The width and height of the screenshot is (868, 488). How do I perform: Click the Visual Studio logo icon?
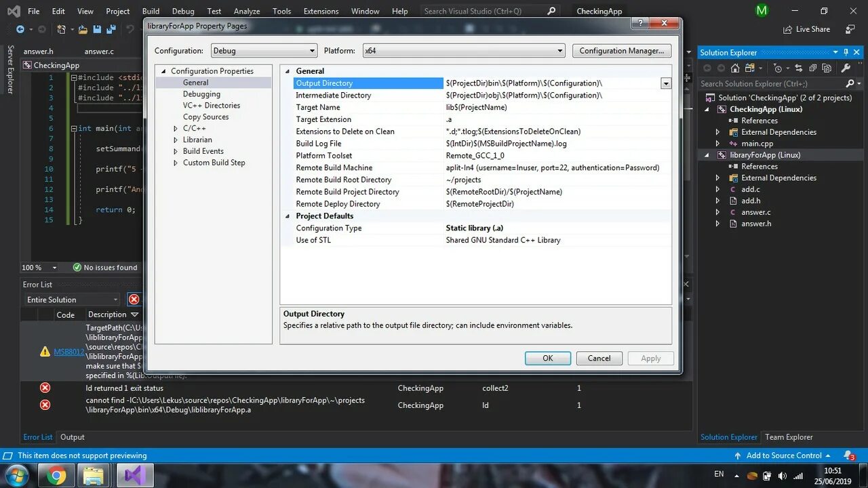(x=14, y=11)
